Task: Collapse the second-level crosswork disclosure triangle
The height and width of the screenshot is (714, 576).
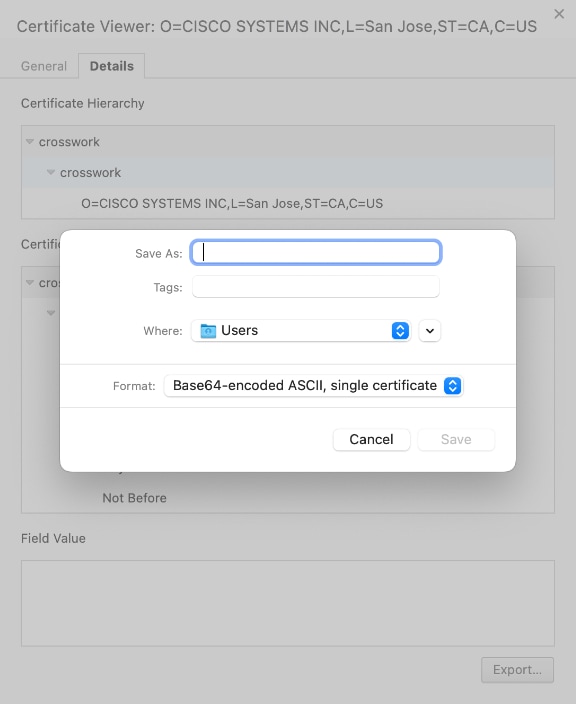Action: point(51,173)
